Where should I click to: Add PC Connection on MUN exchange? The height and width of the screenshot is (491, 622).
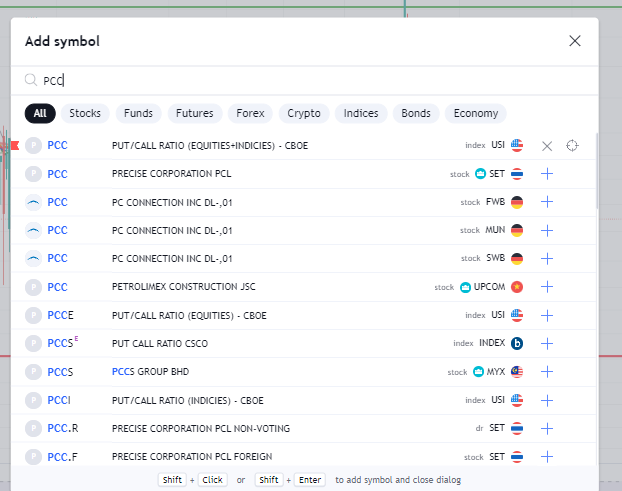click(x=547, y=230)
